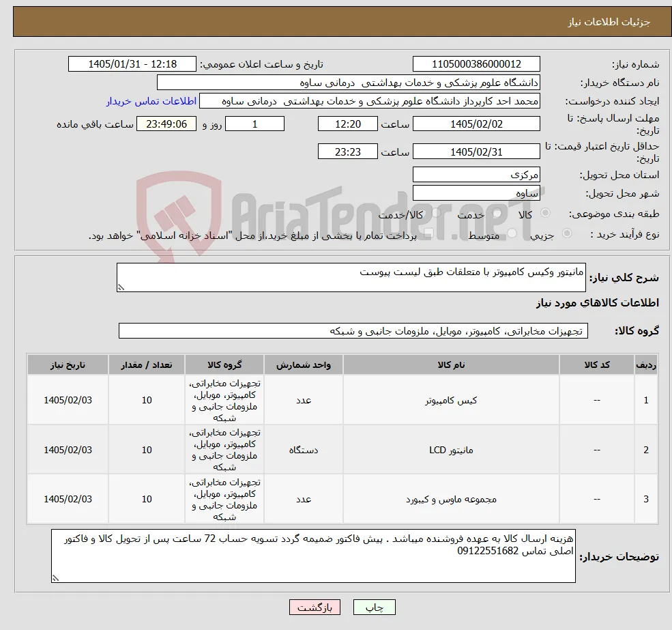Click the buyer notes text area
The height and width of the screenshot is (630, 672).
coord(313,556)
